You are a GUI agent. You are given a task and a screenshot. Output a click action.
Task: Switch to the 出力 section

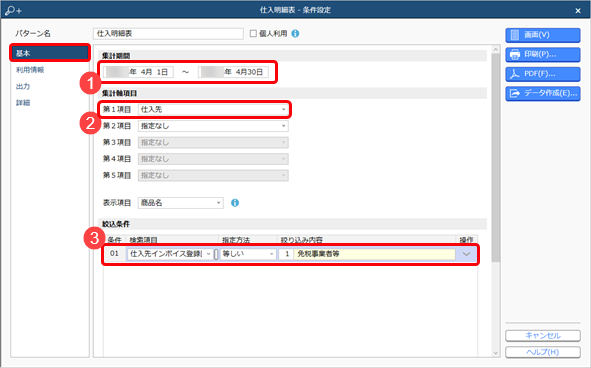23,86
